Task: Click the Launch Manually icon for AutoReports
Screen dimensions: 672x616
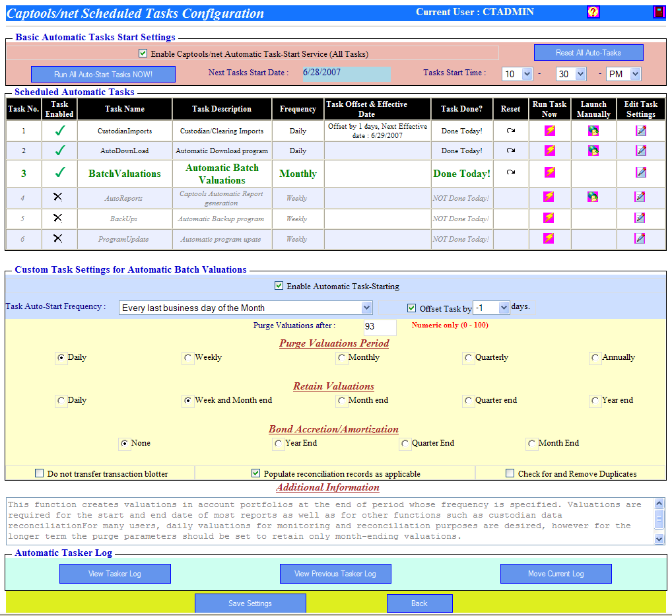Action: coord(591,197)
